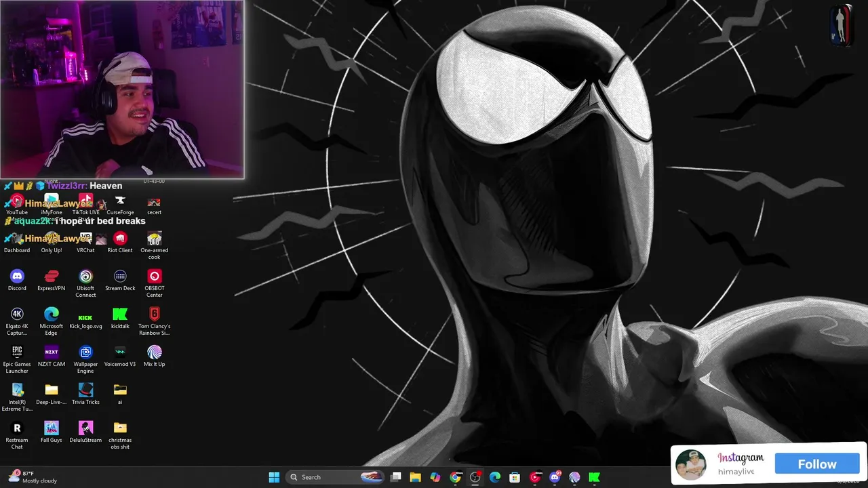This screenshot has width=868, height=488.
Task: Open Task View on the taskbar
Action: (396, 477)
